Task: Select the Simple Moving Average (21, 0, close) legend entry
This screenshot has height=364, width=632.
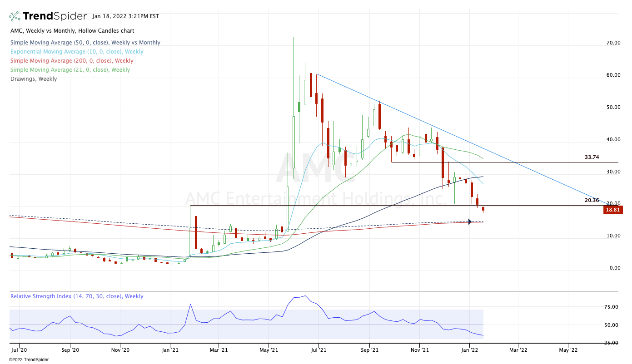Action: point(70,70)
